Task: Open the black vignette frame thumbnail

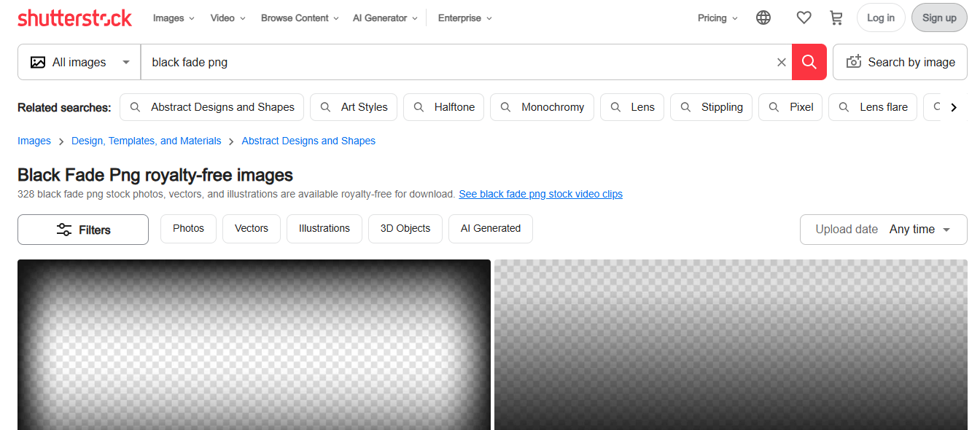Action: 254,345
